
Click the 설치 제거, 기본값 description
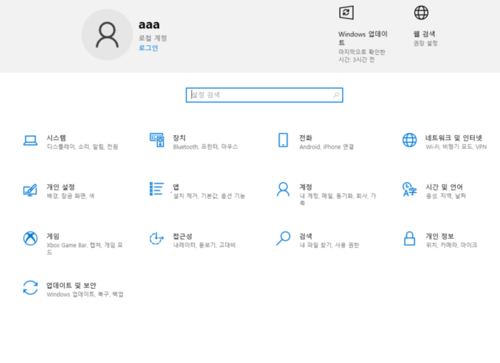click(209, 196)
